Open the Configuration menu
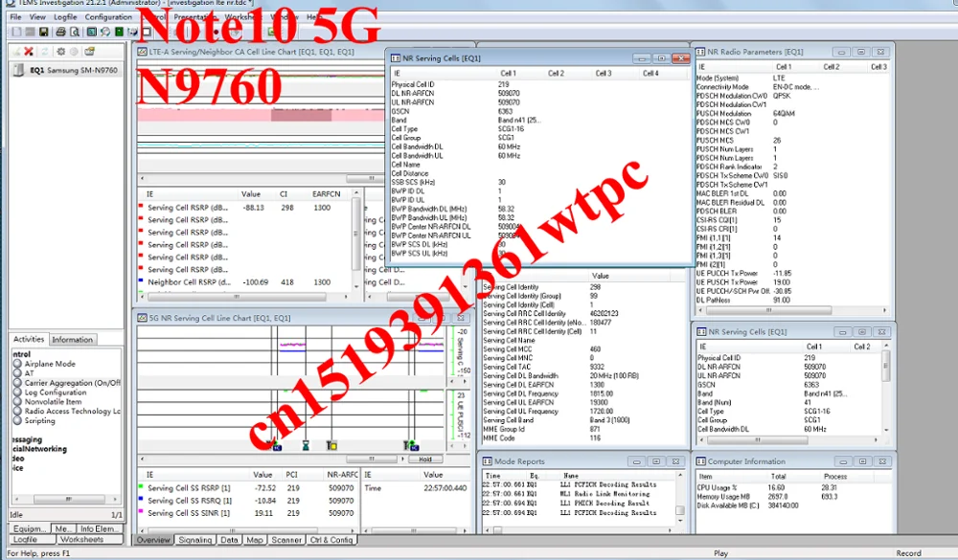The image size is (958, 560). (x=108, y=17)
